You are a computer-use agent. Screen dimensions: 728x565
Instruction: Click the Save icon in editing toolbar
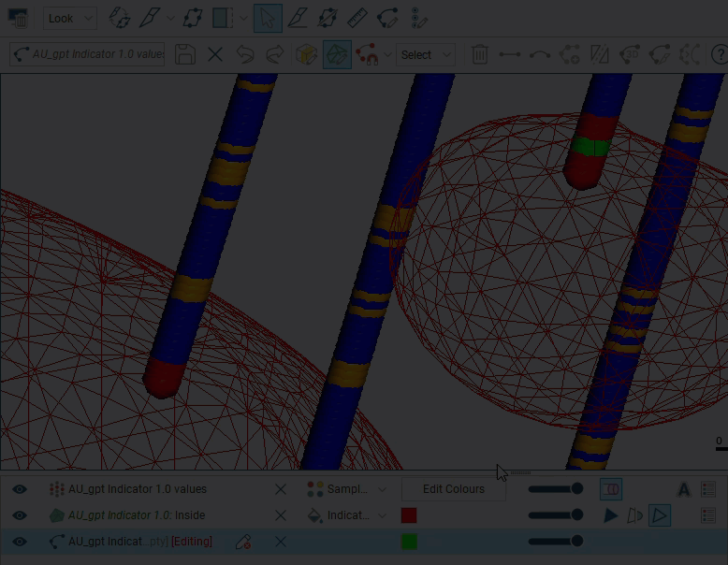185,54
